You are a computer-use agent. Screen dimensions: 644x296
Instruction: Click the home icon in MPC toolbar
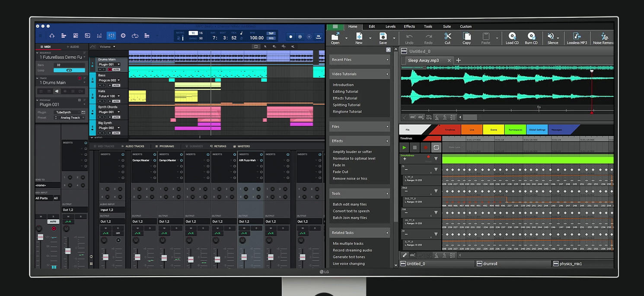tap(52, 35)
